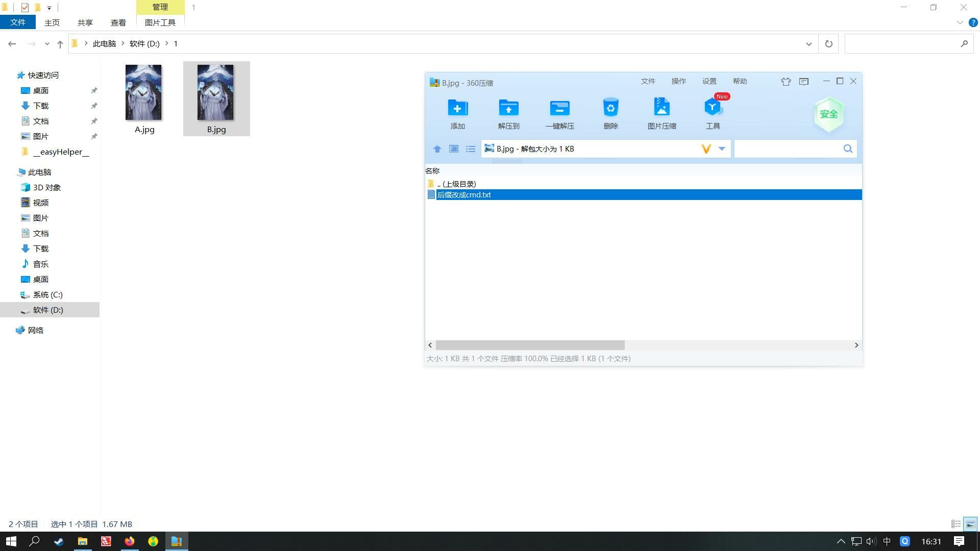This screenshot has height=551, width=980.
Task: Switch to the 查看 ribbon tab
Action: point(118,22)
